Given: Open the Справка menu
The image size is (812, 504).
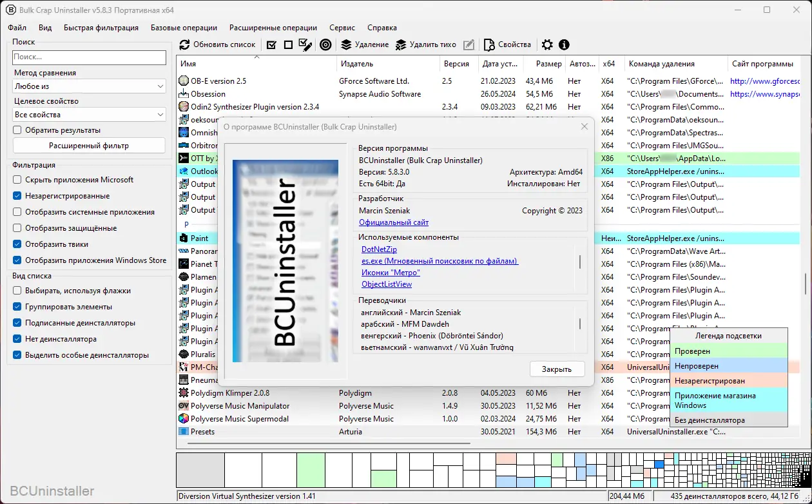Looking at the screenshot, I should pyautogui.click(x=382, y=28).
